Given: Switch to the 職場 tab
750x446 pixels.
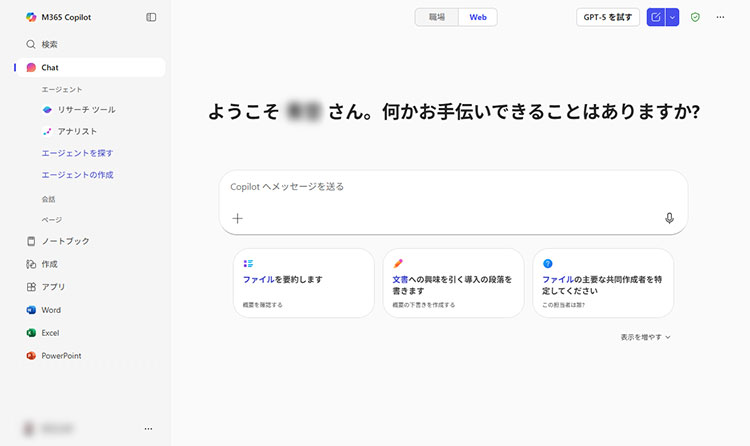Looking at the screenshot, I should (x=437, y=17).
